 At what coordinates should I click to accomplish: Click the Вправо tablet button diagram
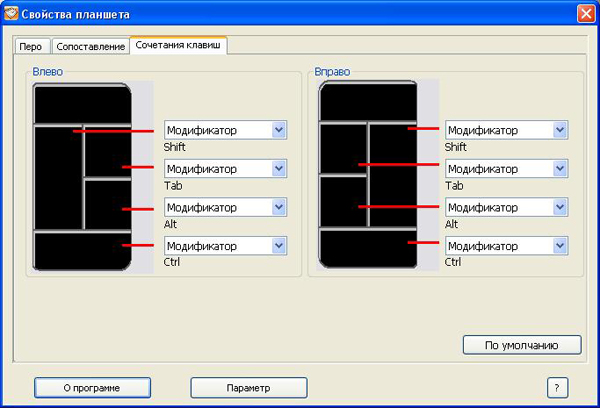tap(368, 175)
